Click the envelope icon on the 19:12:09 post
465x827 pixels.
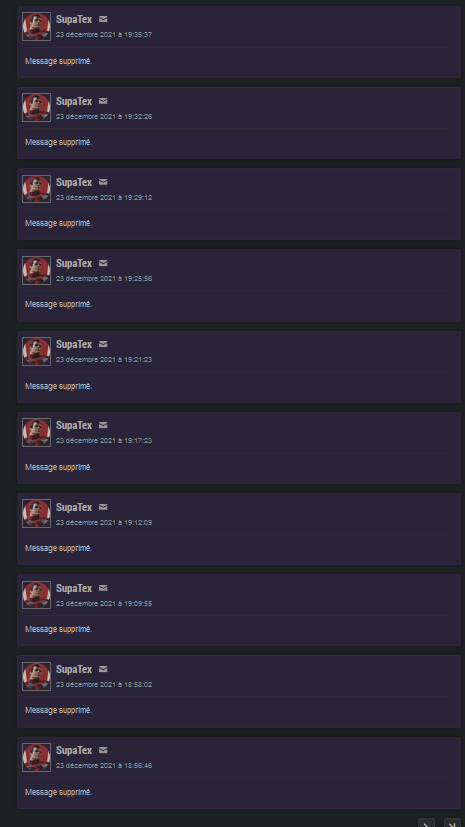coord(103,507)
